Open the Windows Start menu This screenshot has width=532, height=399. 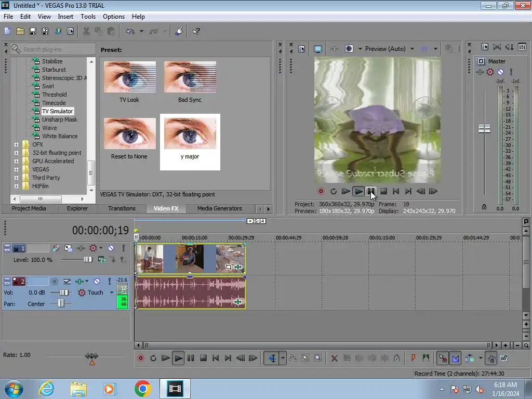click(14, 389)
